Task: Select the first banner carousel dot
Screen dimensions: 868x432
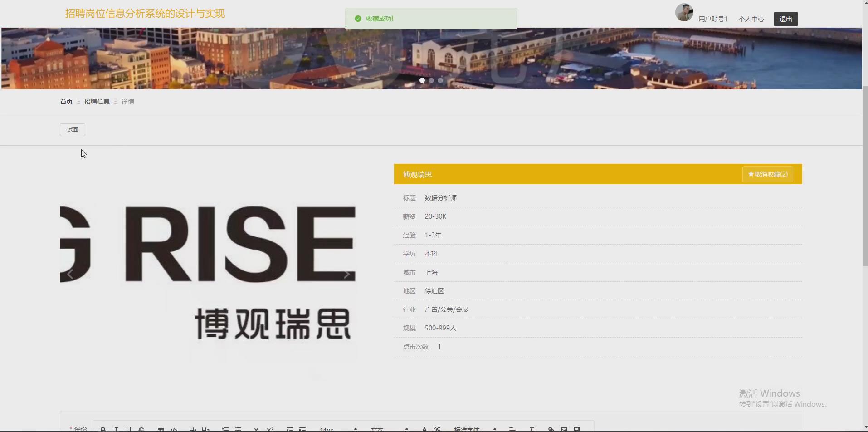Action: (x=422, y=80)
